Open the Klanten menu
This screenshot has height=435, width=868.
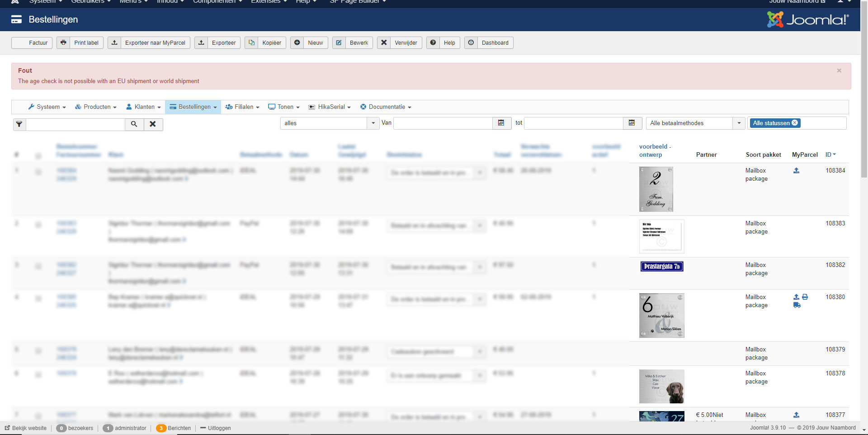click(x=143, y=107)
